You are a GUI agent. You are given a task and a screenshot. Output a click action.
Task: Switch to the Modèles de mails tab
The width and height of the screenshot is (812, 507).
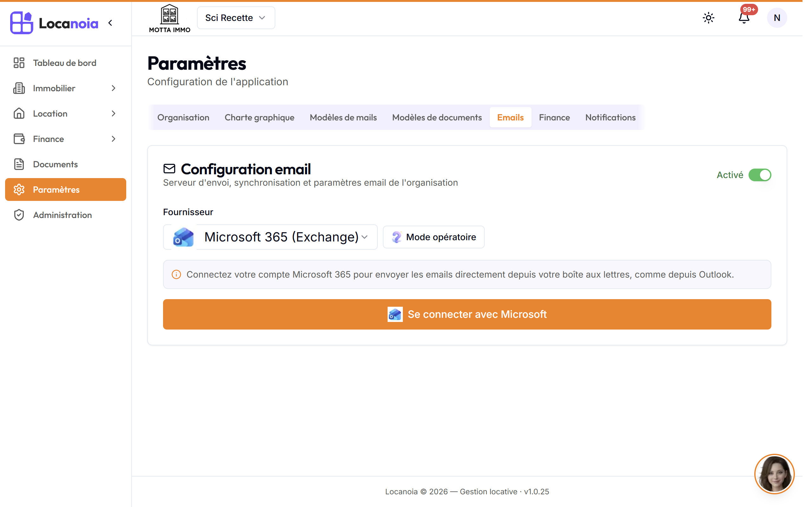343,117
